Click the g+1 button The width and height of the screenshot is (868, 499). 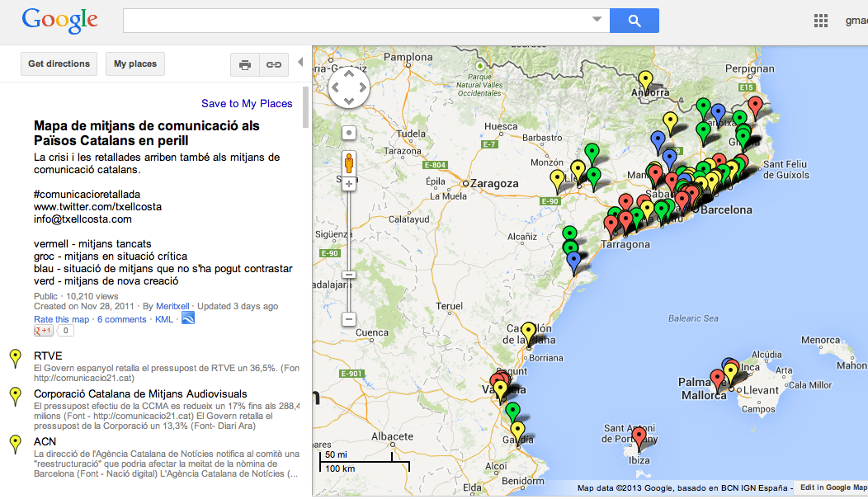click(43, 331)
